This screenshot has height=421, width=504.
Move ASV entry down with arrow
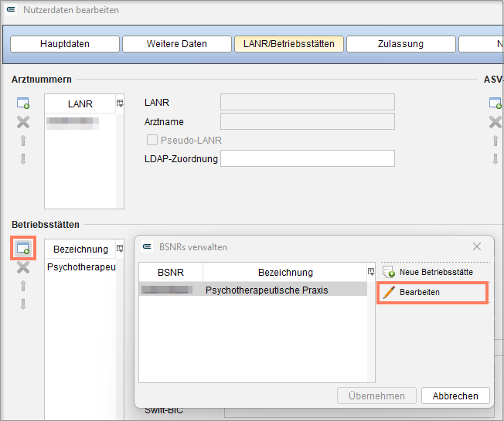[x=495, y=159]
